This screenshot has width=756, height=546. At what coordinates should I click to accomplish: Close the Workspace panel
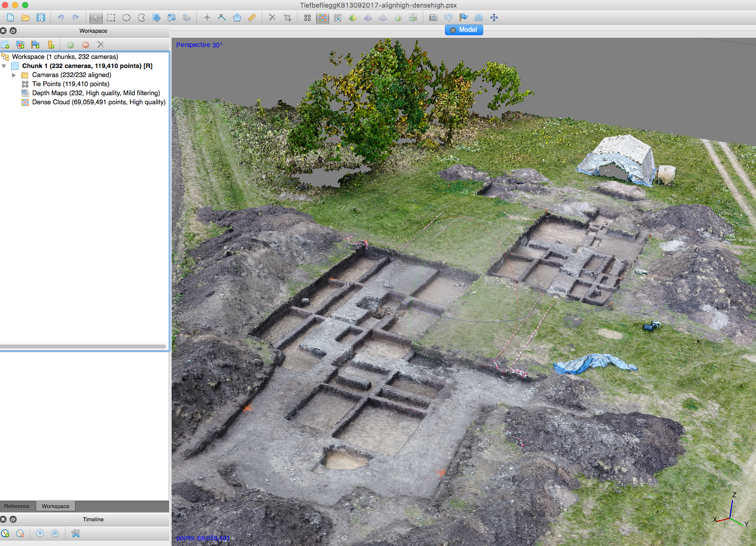coord(4,31)
